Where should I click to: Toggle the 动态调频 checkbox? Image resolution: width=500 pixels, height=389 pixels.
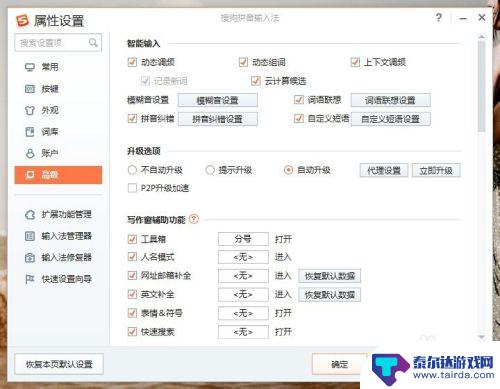click(132, 62)
